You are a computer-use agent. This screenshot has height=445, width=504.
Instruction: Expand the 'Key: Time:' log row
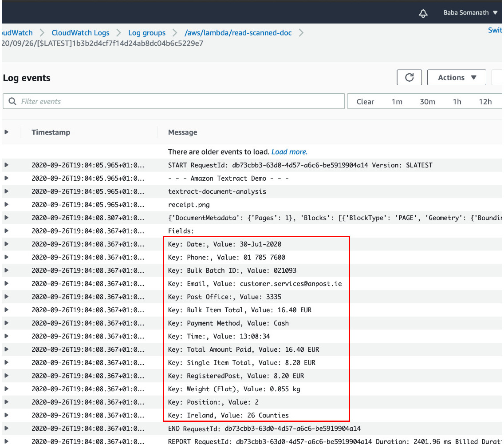coord(6,337)
